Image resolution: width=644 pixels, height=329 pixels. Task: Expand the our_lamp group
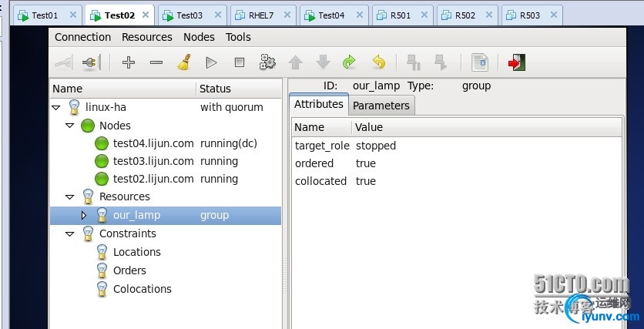click(x=84, y=215)
